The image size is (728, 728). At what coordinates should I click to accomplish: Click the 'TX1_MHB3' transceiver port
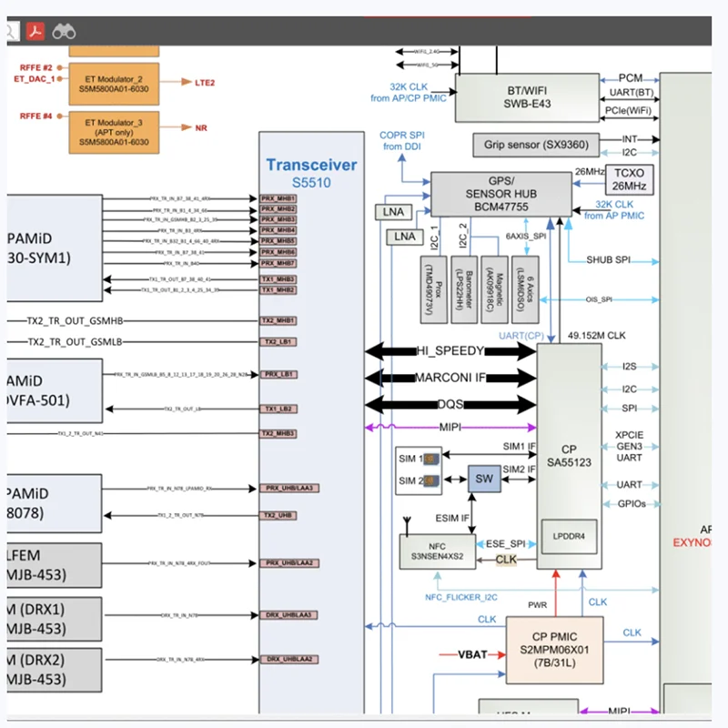point(278,279)
